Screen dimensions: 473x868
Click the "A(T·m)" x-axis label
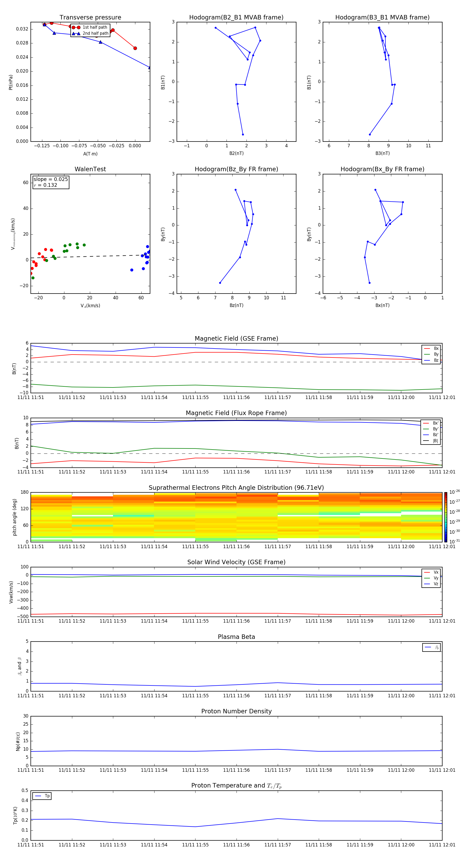coord(90,154)
